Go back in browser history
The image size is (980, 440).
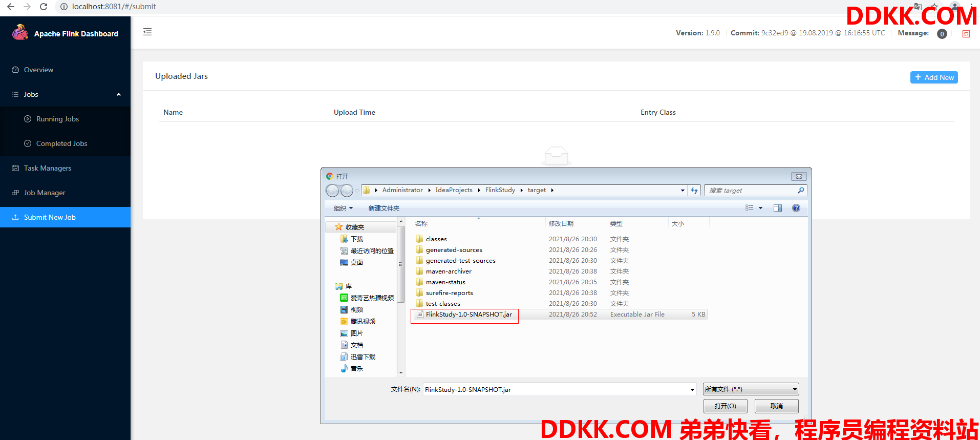click(x=10, y=7)
